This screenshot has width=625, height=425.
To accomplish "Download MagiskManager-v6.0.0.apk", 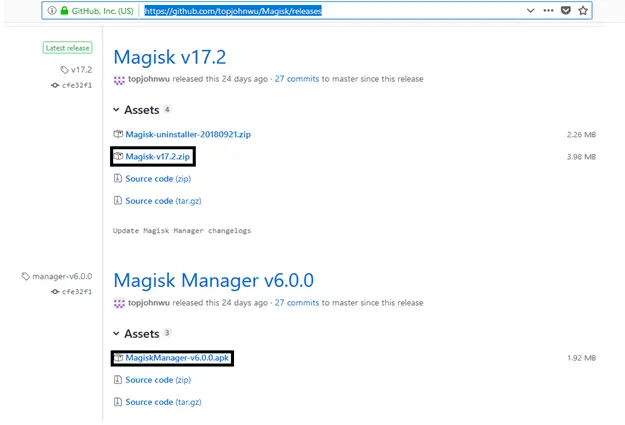I will 177,358.
